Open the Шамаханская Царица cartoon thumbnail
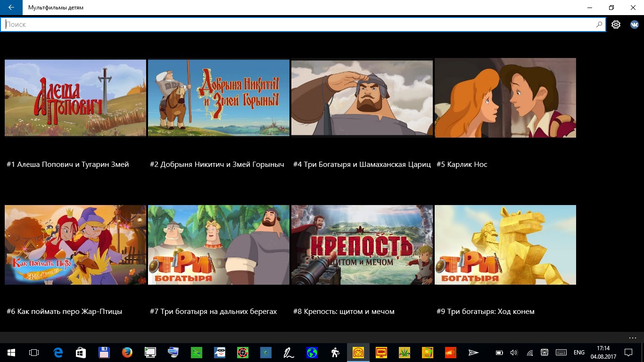 pyautogui.click(x=362, y=98)
